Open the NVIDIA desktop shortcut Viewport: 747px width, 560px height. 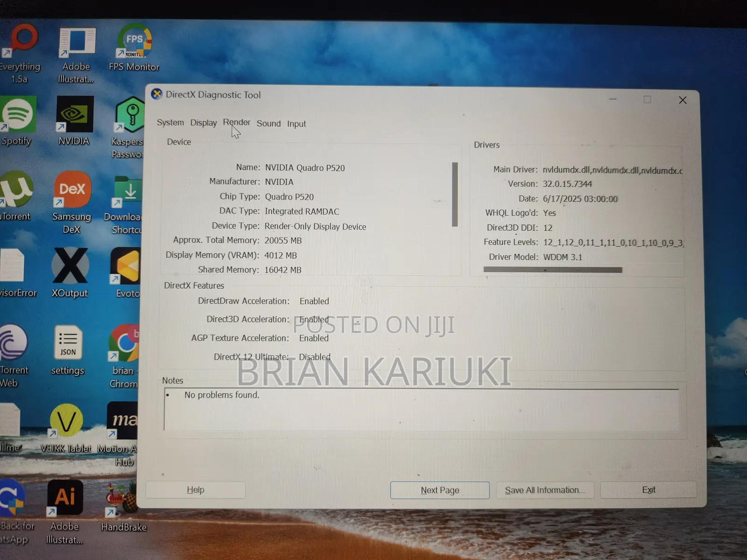(74, 121)
